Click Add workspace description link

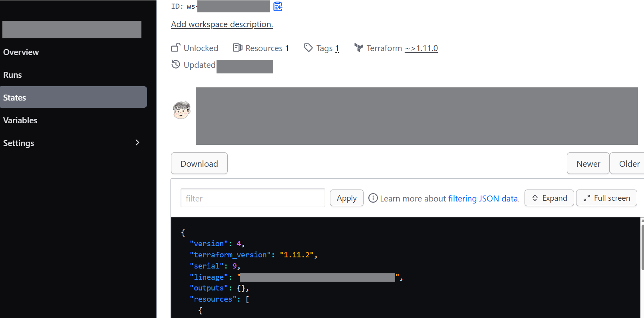[x=222, y=24]
